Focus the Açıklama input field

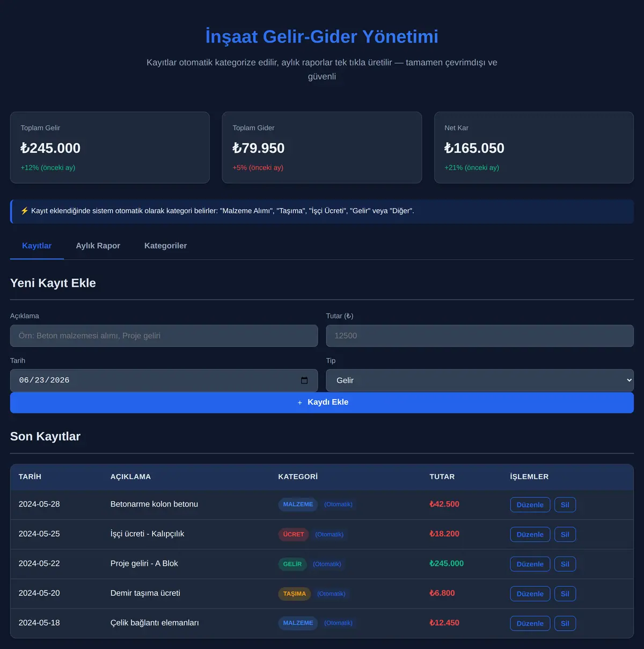164,336
